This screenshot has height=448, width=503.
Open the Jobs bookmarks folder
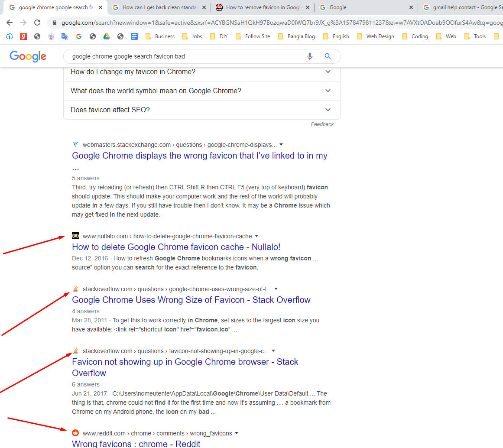[192, 36]
